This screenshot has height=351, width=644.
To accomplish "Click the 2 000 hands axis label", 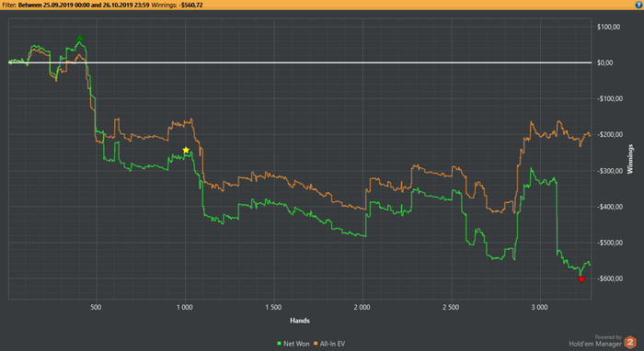I will pyautogui.click(x=362, y=308).
